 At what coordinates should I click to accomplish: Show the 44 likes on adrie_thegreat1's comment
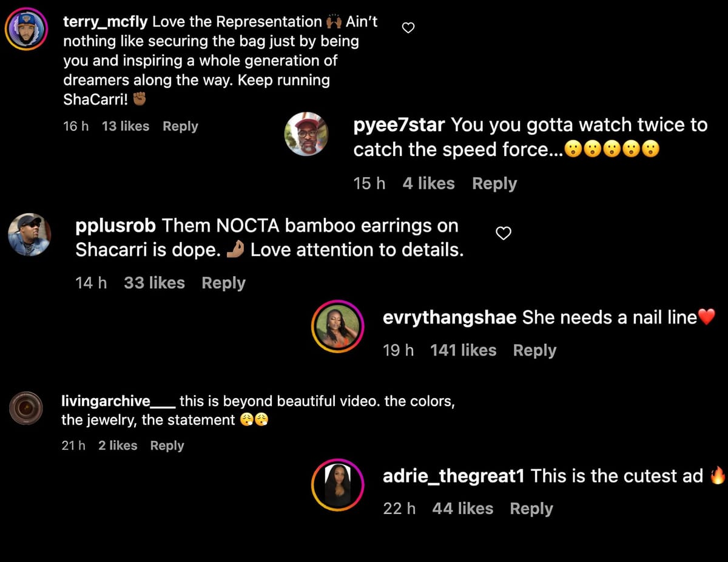pyautogui.click(x=462, y=509)
